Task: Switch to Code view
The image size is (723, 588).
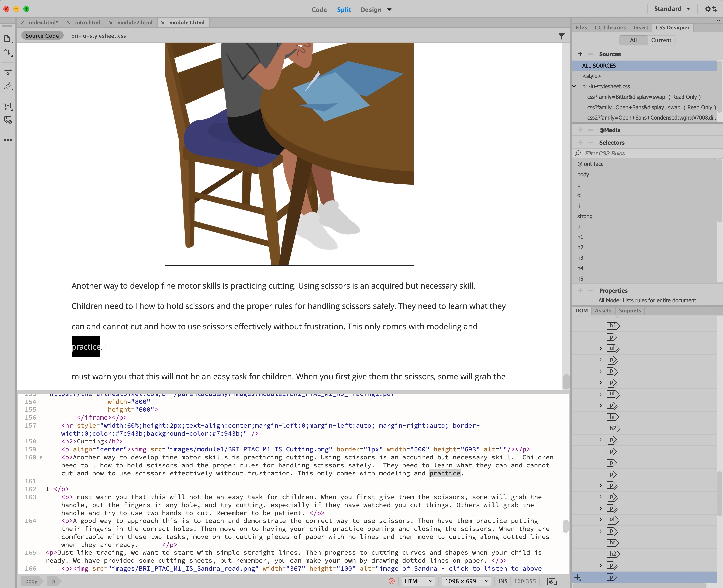Action: pyautogui.click(x=319, y=10)
